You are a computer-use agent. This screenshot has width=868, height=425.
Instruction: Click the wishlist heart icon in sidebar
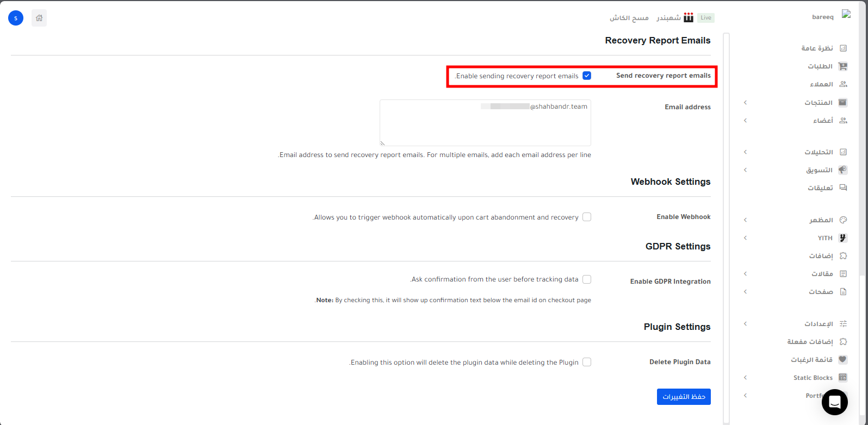(x=843, y=360)
